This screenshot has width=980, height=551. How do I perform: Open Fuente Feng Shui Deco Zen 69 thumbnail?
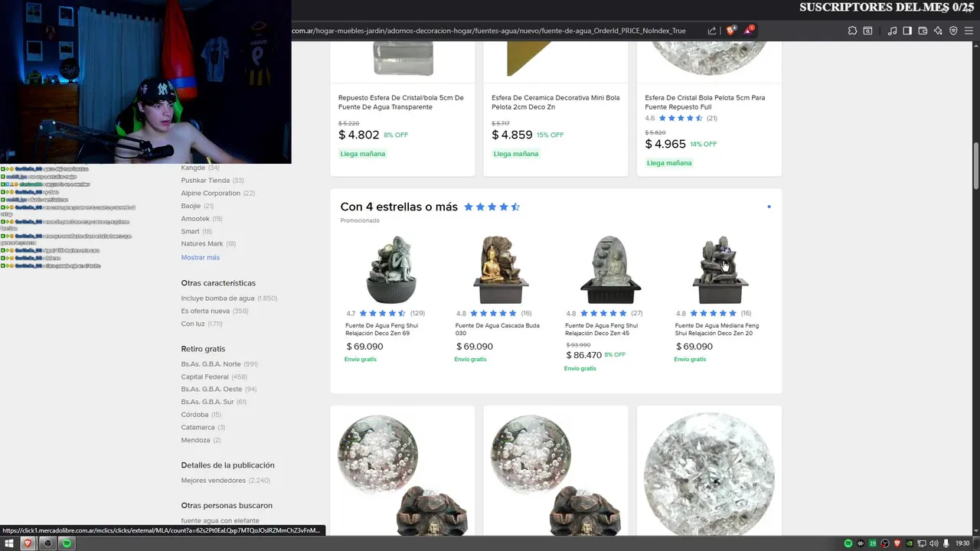pos(391,269)
